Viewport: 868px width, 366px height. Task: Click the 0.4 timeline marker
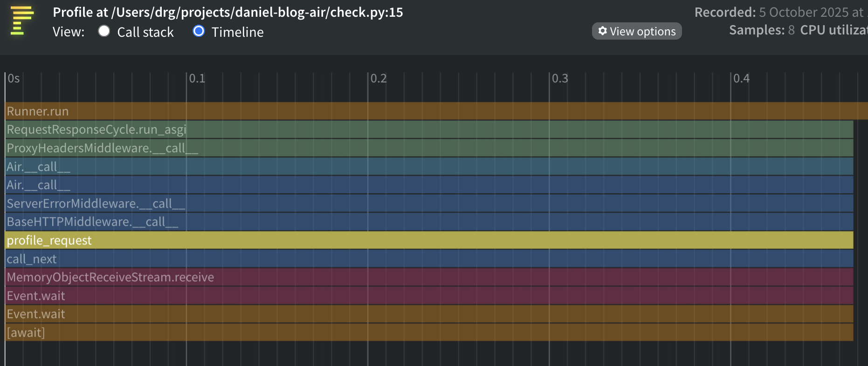tap(741, 78)
